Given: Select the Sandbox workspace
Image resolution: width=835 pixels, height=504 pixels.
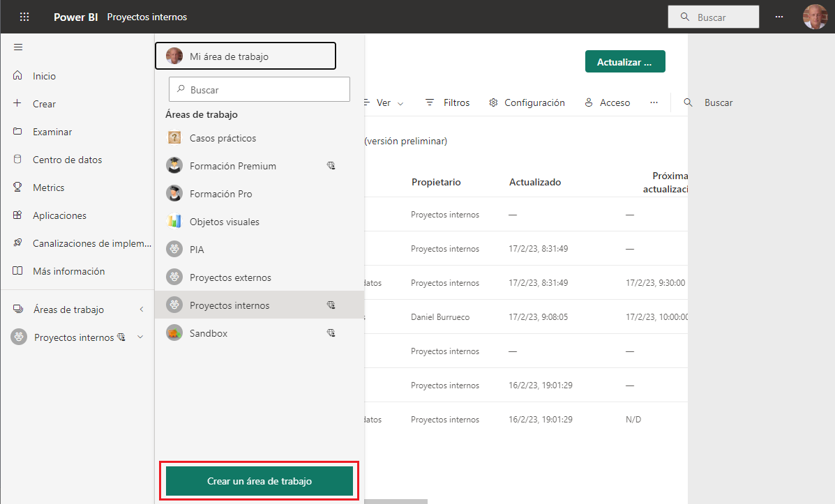Looking at the screenshot, I should tap(209, 333).
